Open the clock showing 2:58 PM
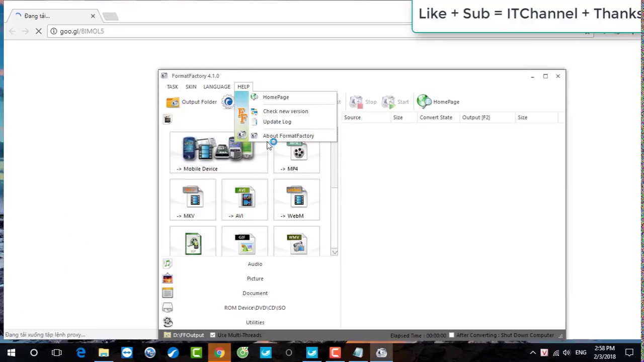The image size is (644, 362). (x=604, y=353)
